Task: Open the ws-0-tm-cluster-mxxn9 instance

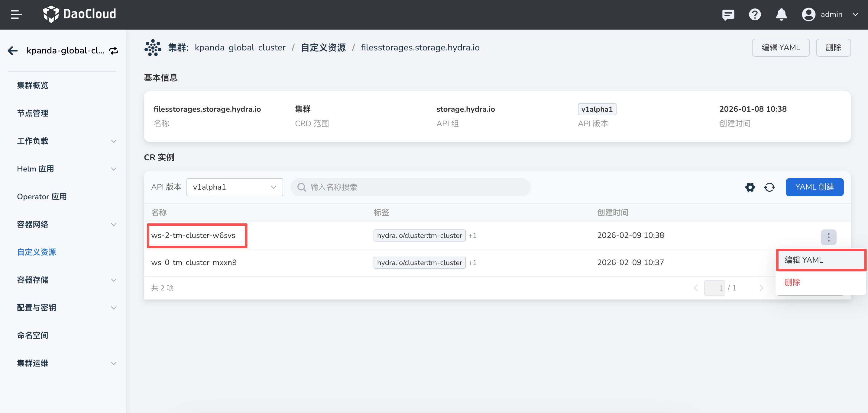Action: pos(194,263)
